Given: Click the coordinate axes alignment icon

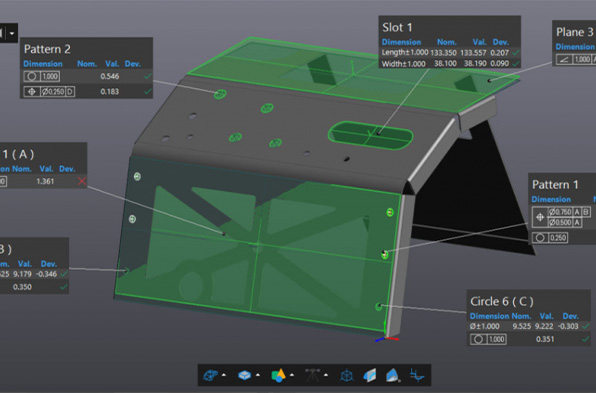Looking at the screenshot, I should [x=417, y=376].
